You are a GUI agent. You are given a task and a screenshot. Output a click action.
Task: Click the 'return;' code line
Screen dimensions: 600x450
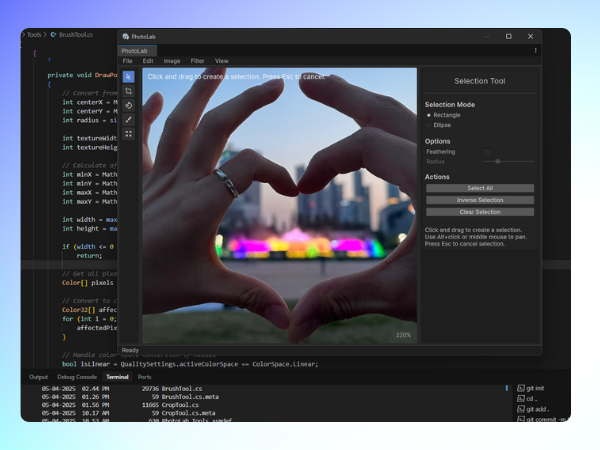coord(89,256)
